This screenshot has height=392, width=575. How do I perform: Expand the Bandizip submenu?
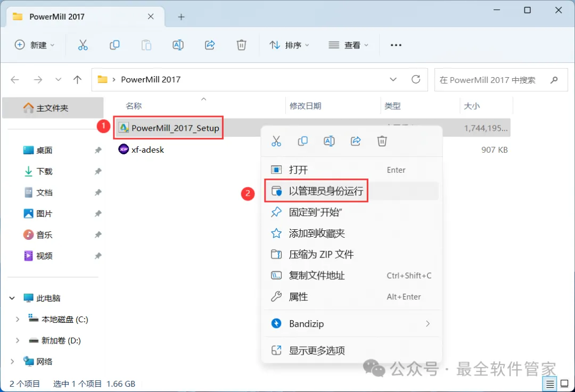428,323
